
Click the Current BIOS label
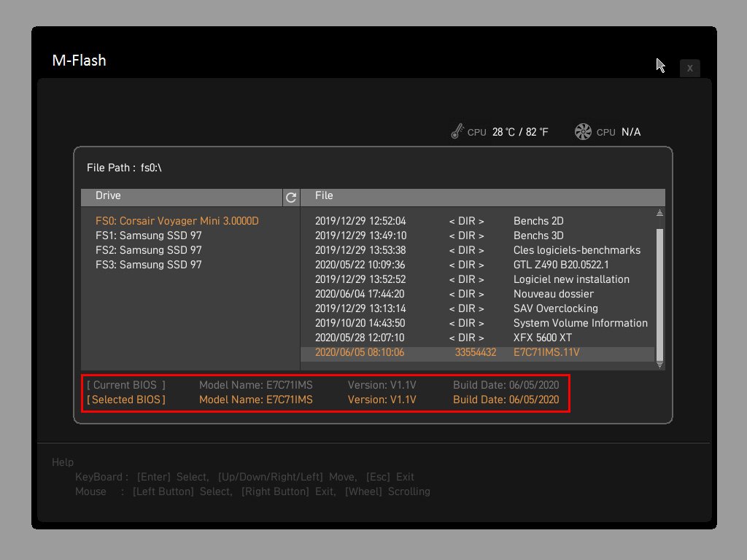coord(126,385)
